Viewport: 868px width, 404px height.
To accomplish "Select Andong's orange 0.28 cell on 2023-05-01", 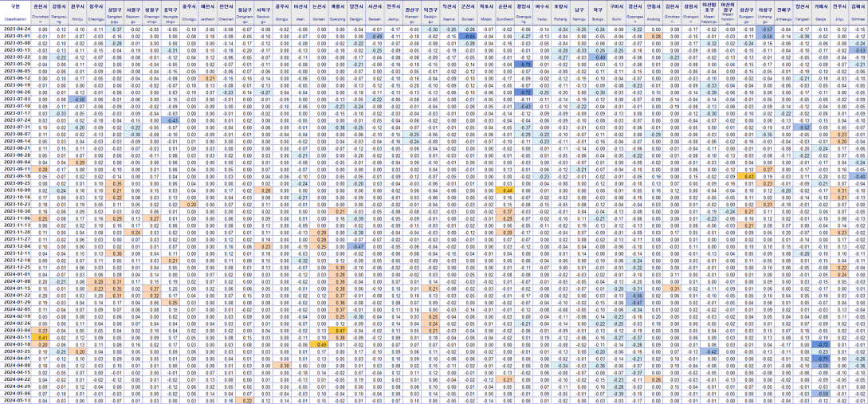I will coord(654,35).
